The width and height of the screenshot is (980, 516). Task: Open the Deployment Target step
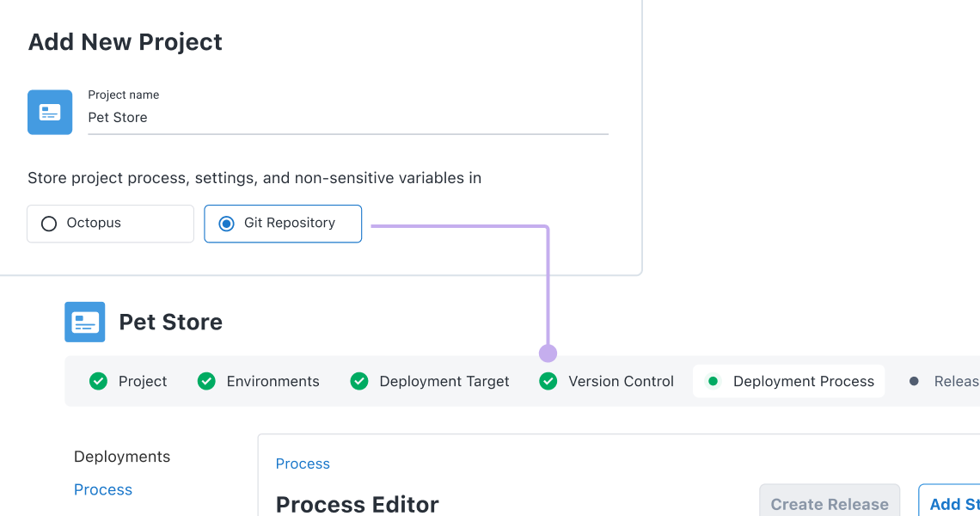pos(444,381)
